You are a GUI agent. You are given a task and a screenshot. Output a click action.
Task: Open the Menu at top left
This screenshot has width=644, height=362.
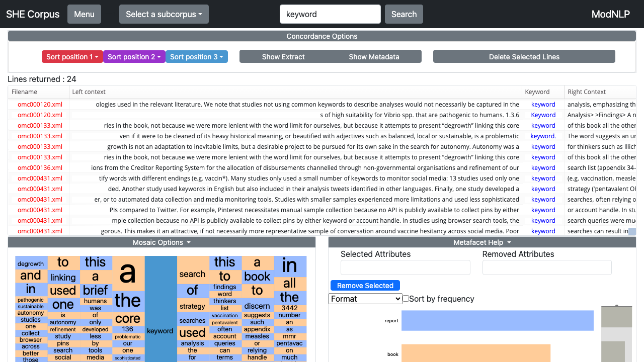(84, 14)
